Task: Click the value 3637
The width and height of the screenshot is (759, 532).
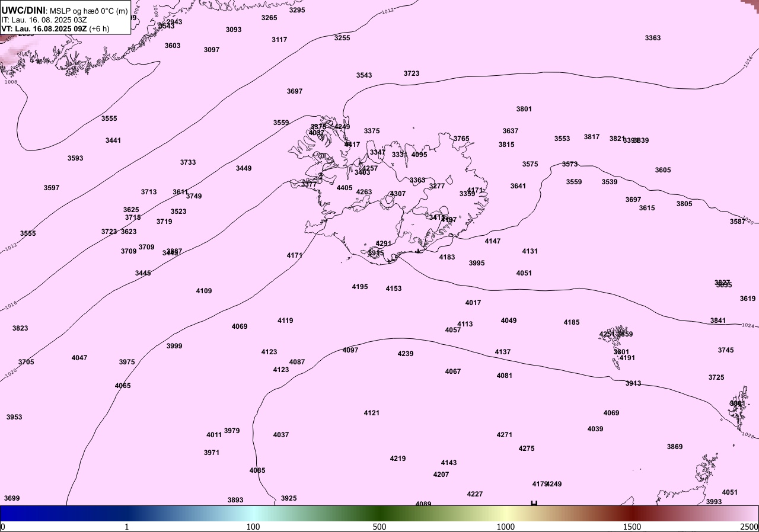Action: point(511,131)
